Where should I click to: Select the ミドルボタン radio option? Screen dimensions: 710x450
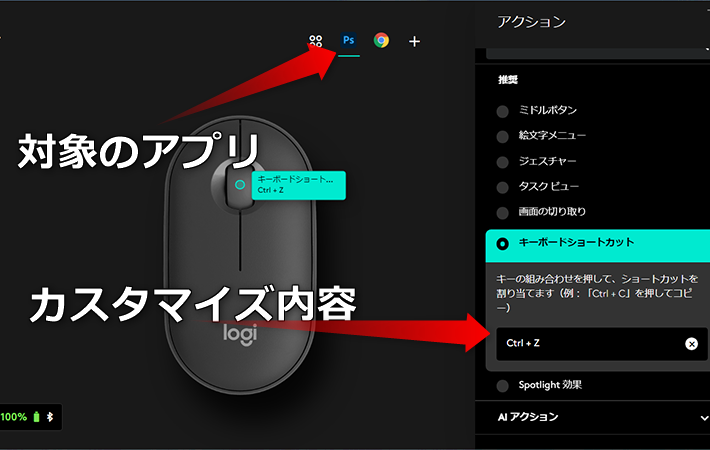click(x=502, y=111)
